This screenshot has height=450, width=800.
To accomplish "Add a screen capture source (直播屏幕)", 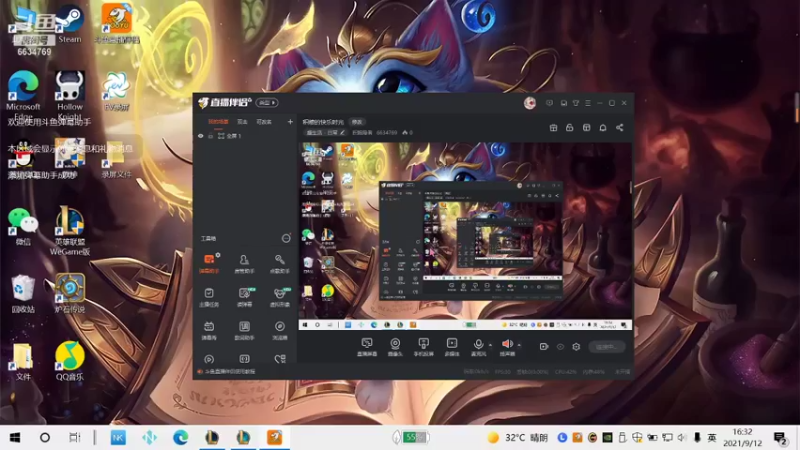I will point(367,346).
